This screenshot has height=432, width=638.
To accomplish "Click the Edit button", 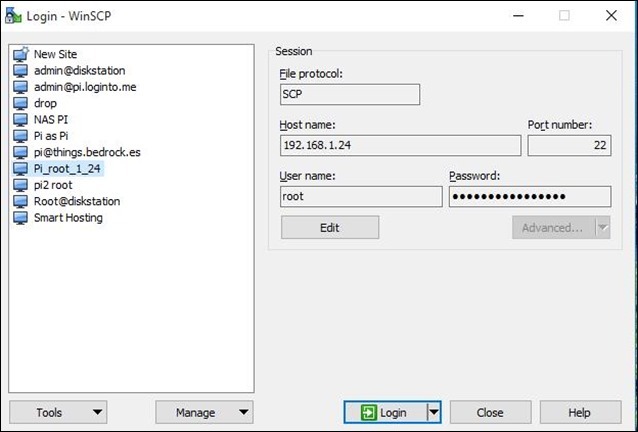I will click(330, 227).
